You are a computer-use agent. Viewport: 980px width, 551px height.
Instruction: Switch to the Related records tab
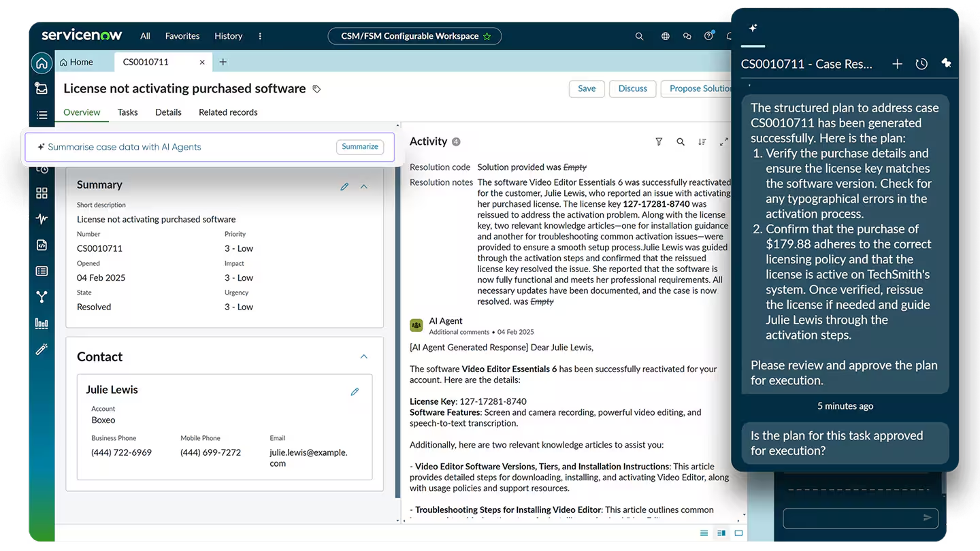[x=228, y=112]
